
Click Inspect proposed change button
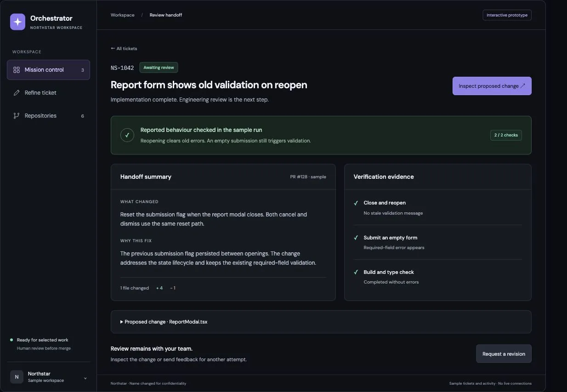(492, 86)
